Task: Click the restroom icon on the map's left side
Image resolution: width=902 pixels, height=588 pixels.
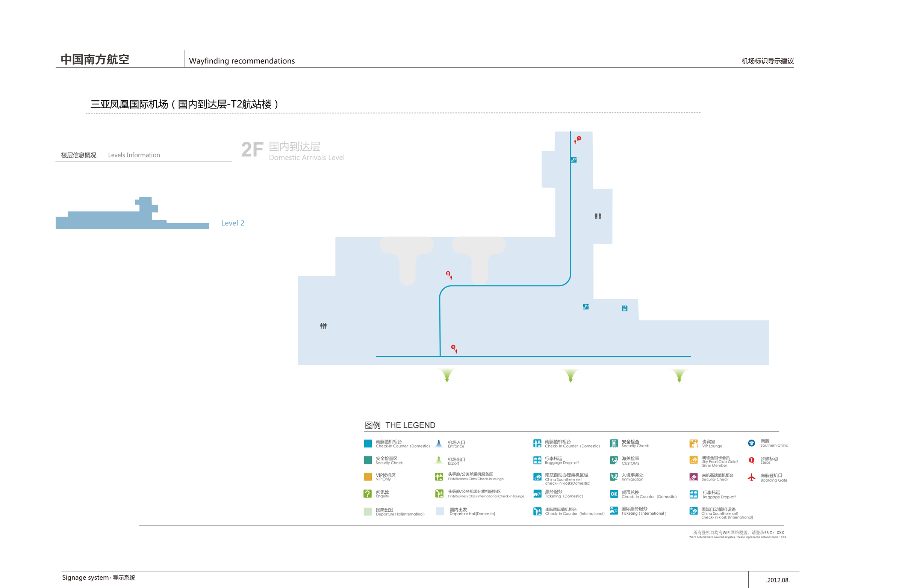Action: pos(323,326)
